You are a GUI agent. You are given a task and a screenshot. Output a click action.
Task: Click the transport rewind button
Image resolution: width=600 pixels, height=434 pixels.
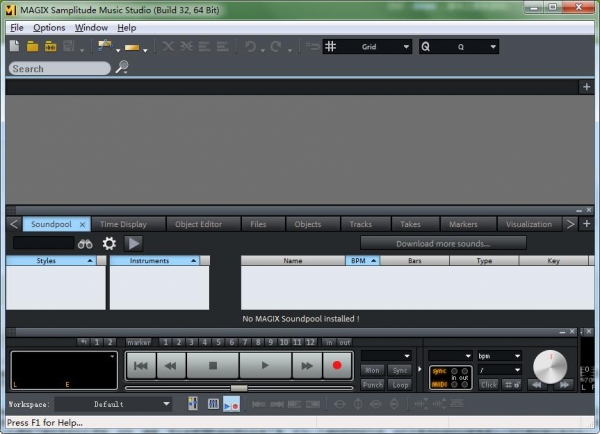coord(171,366)
